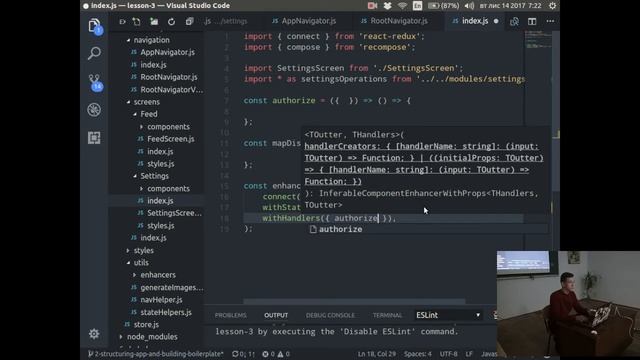The height and width of the screenshot is (360, 640).
Task: Click UTF-8 encoding in status bar
Action: [x=448, y=354]
